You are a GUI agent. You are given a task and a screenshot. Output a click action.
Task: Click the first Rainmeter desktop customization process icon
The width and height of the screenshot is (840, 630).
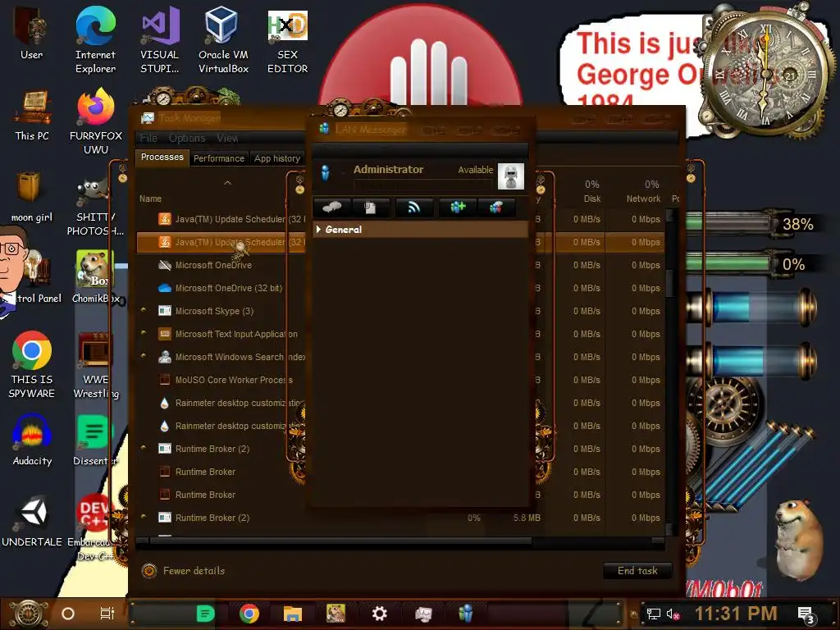(164, 403)
